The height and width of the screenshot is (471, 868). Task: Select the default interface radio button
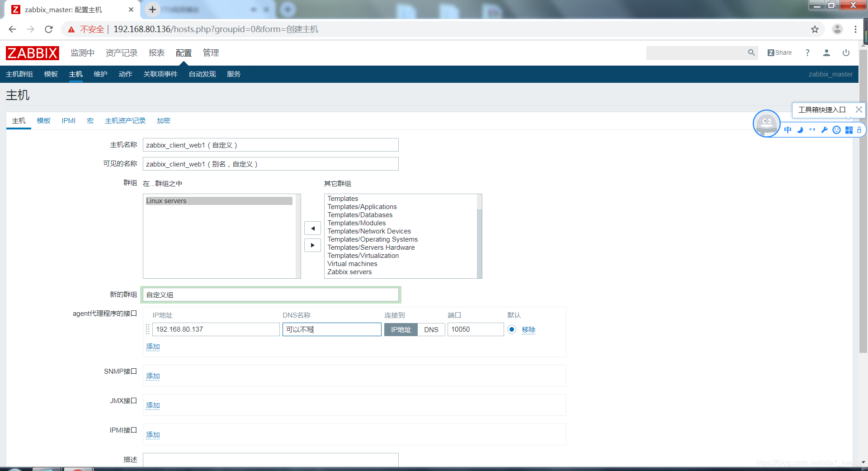511,329
